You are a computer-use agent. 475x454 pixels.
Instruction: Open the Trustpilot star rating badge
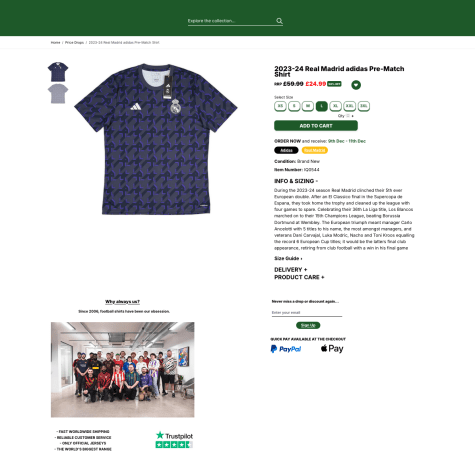[174, 440]
